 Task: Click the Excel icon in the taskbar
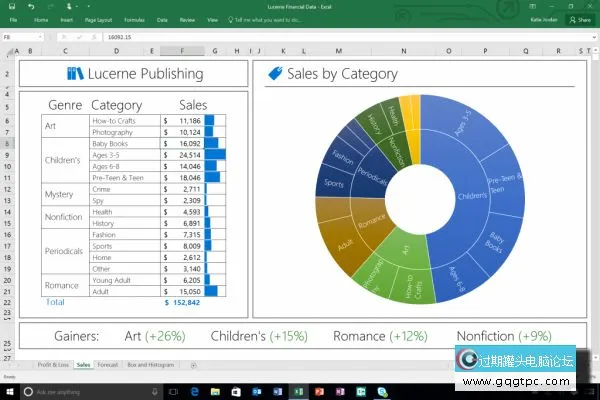[300, 390]
